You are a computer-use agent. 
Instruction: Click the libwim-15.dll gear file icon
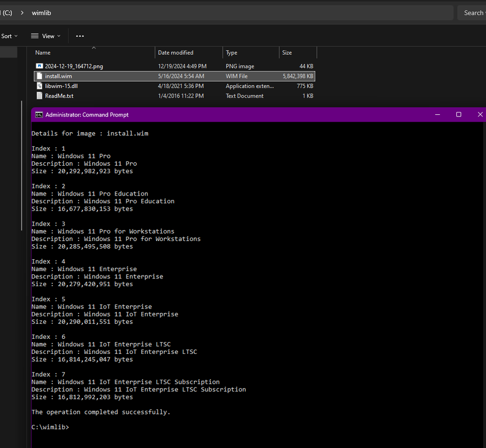pyautogui.click(x=39, y=86)
